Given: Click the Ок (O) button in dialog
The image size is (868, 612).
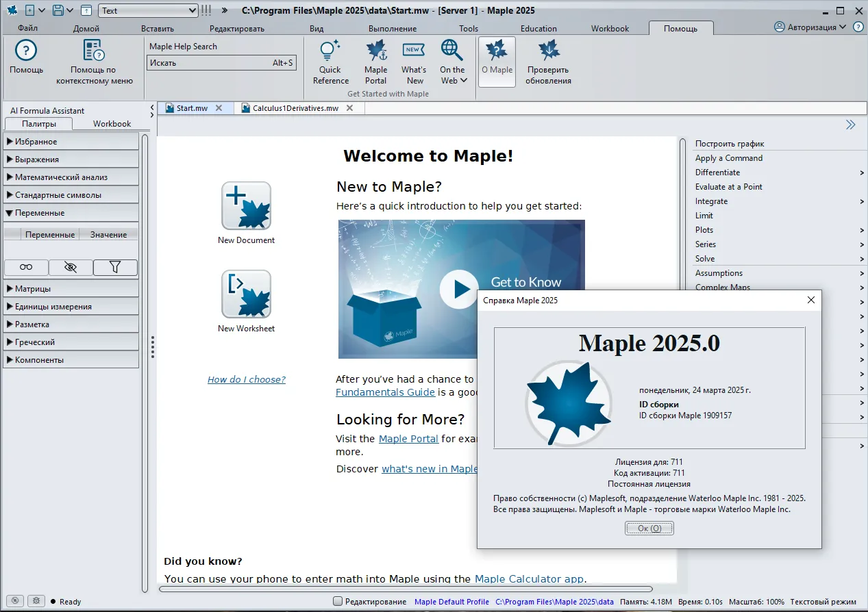Looking at the screenshot, I should (649, 528).
